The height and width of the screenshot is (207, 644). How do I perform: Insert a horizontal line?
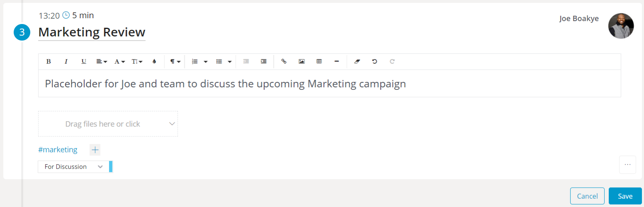[337, 61]
